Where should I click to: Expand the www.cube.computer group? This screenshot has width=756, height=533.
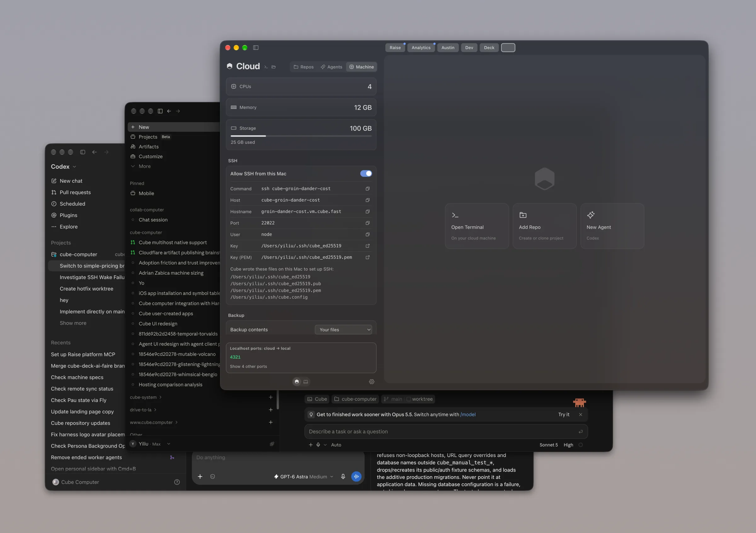153,422
